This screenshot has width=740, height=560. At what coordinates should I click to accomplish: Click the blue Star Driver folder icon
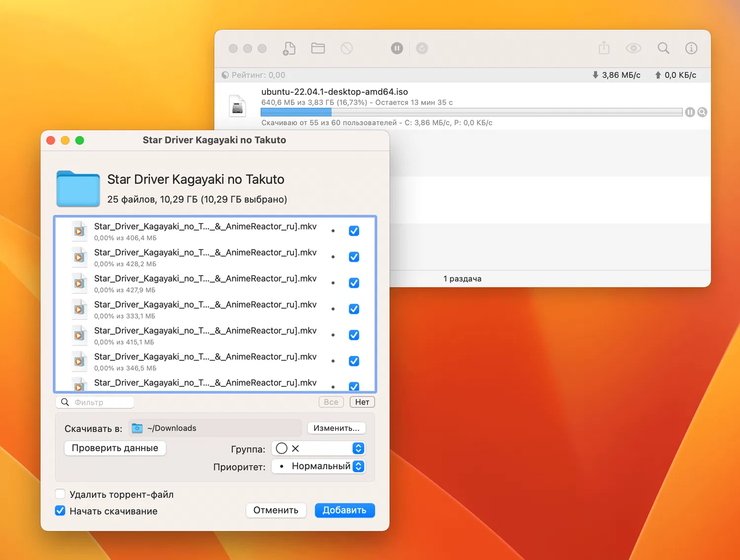coord(78,189)
